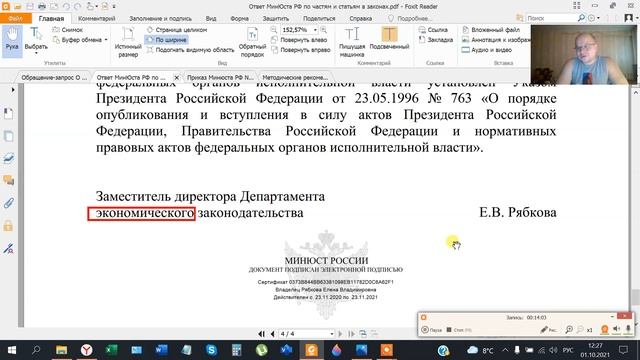Close the Ответ МинЮста РФ document tab
The image size is (640, 360).
point(176,77)
